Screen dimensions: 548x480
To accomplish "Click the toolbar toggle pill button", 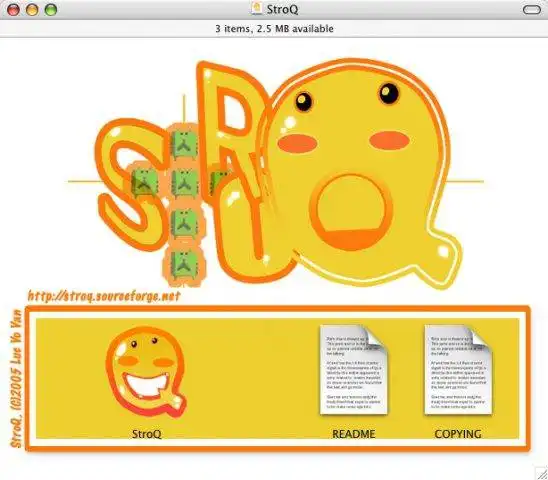I will (532, 9).
